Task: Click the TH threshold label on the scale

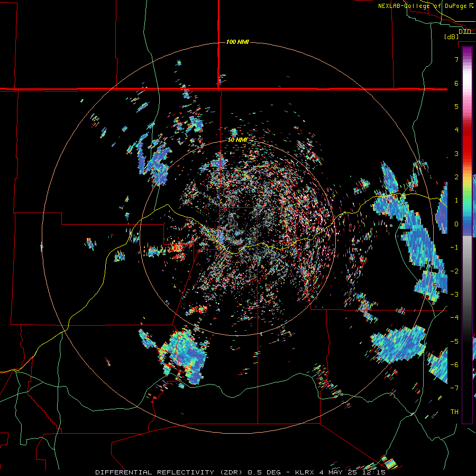Action: point(454,412)
